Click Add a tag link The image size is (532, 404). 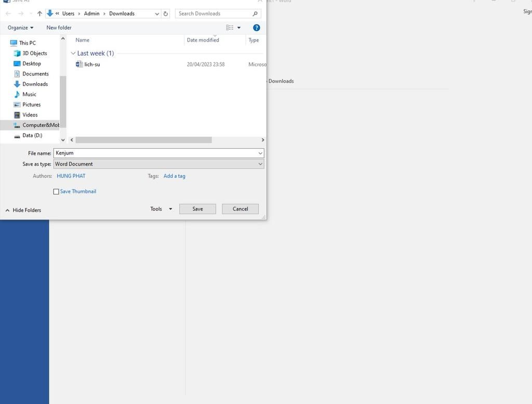point(175,176)
